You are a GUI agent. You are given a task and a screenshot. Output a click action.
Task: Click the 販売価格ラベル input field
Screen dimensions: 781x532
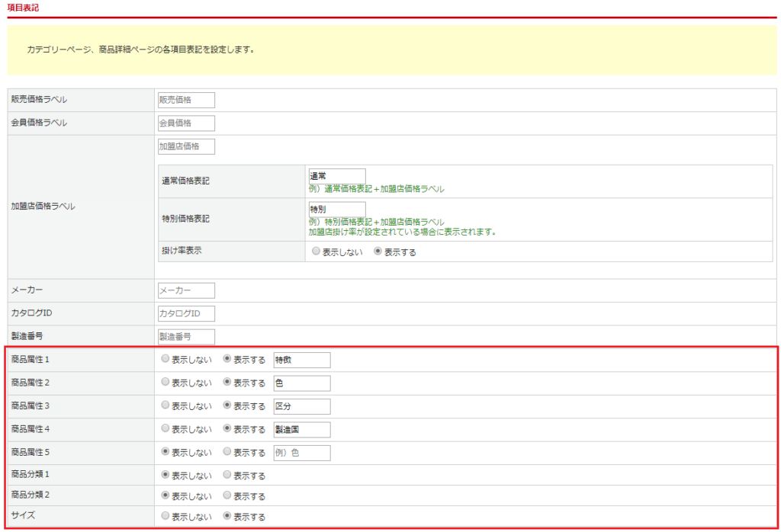click(186, 100)
